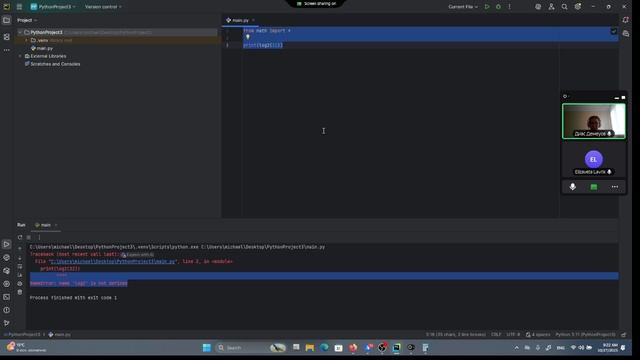
Task: Open the UTF-8 encoding selector
Action: (513, 335)
